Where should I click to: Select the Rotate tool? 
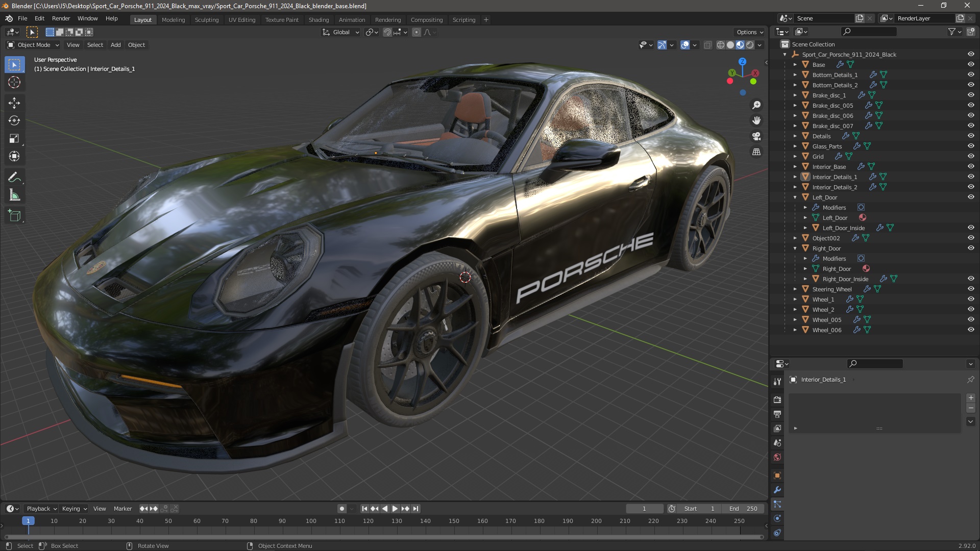pos(14,121)
